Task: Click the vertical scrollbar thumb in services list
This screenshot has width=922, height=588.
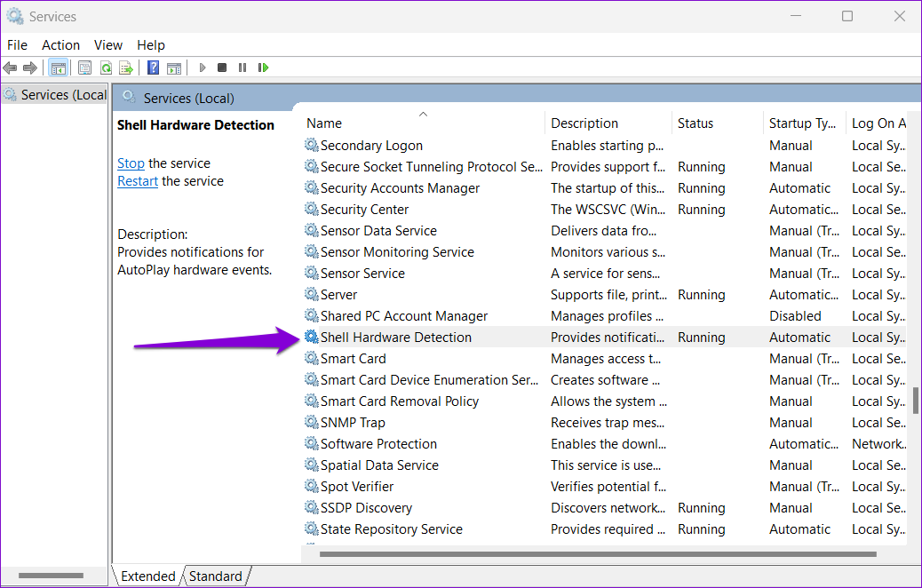Action: click(x=916, y=400)
